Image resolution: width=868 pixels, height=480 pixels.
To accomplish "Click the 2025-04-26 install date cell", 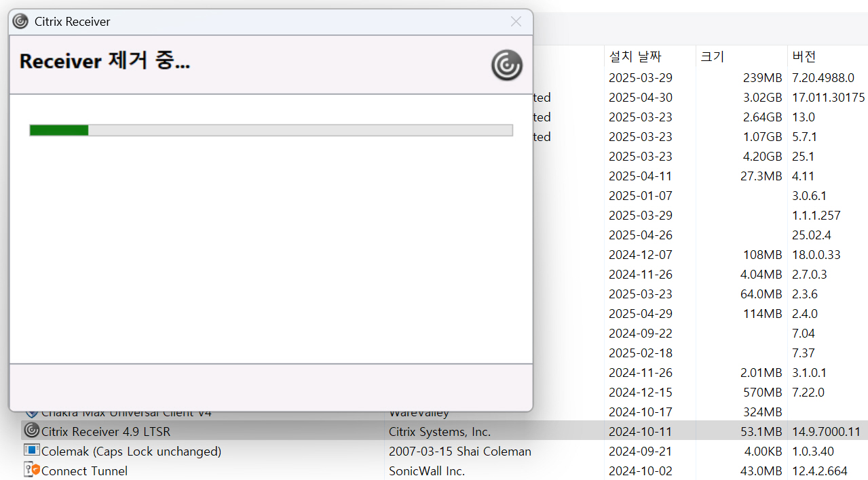I will click(640, 235).
